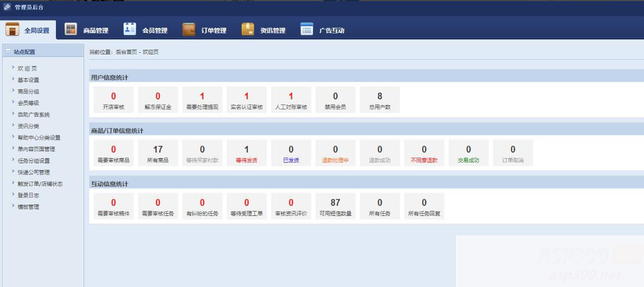Switch to the 订单管理 tab label

(213, 31)
